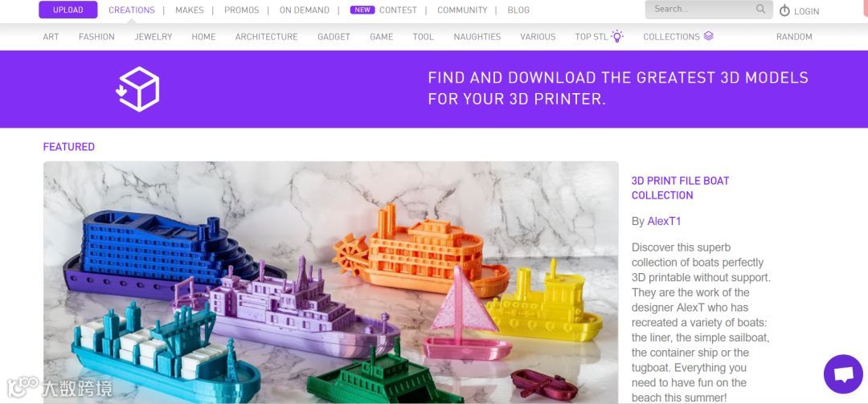Click the Collections stack icon
The width and height of the screenshot is (868, 404).
click(x=709, y=36)
